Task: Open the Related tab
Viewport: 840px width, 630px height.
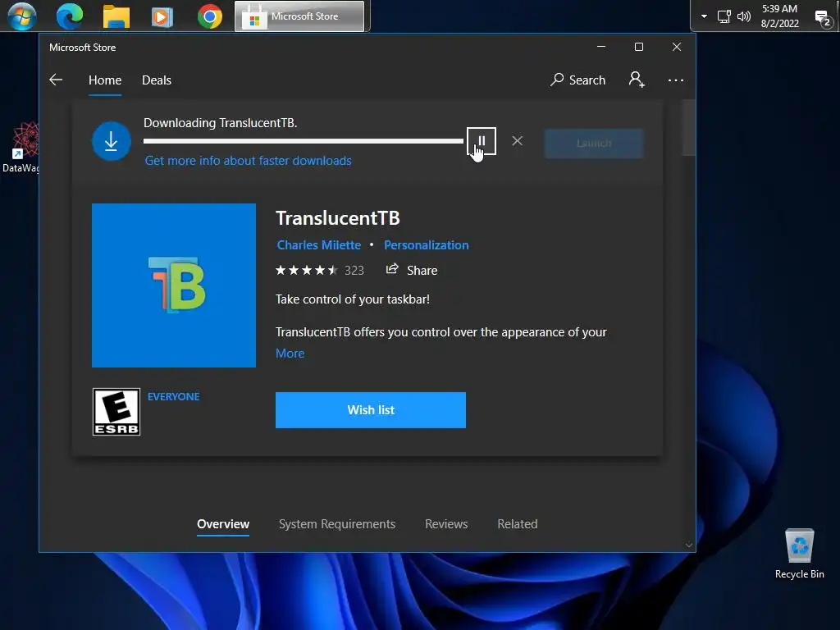Action: pyautogui.click(x=518, y=524)
